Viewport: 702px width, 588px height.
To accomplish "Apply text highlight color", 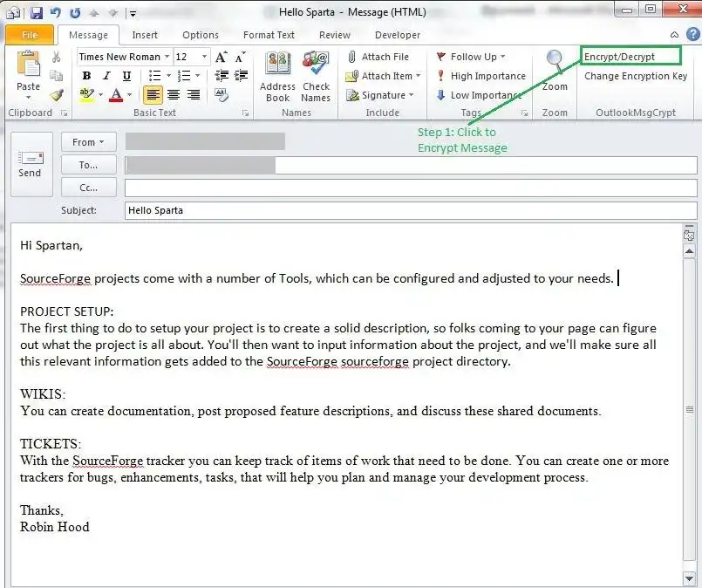I will click(86, 94).
